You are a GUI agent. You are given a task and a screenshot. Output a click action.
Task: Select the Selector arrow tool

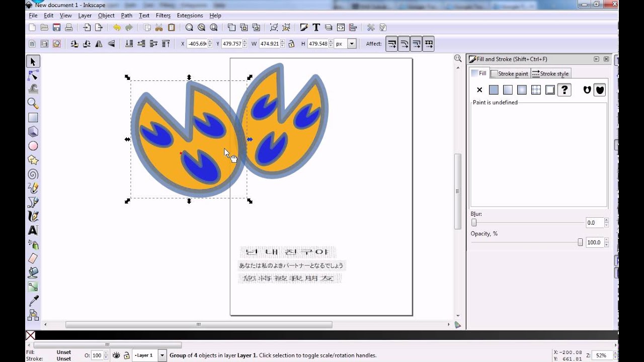pos(33,61)
